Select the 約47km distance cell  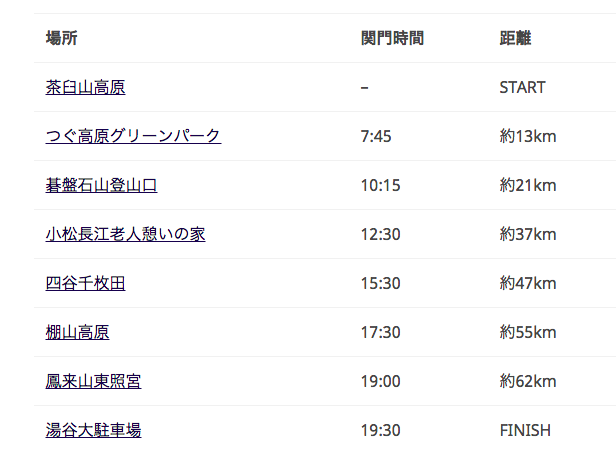coord(528,283)
